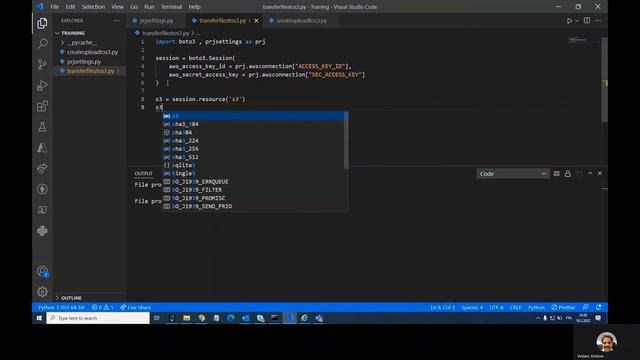Image resolution: width=640 pixels, height=360 pixels.
Task: Split the editor to the right
Action: (x=587, y=20)
